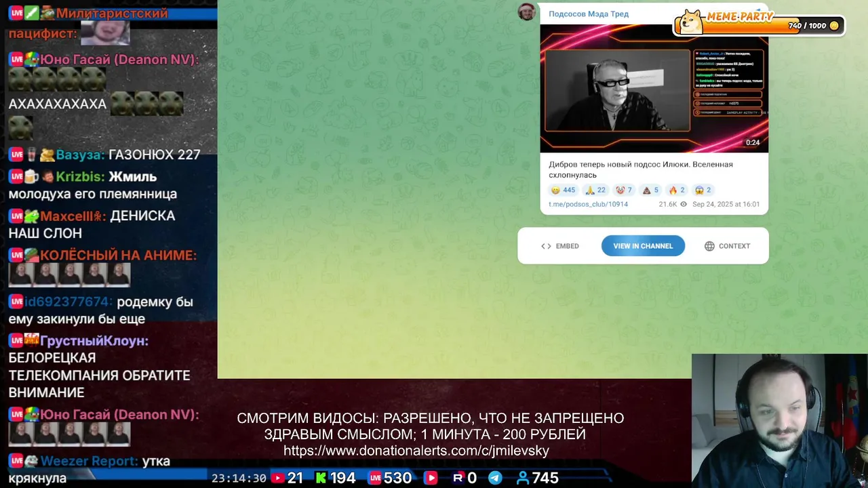The height and width of the screenshot is (488, 868).
Task: Click the poop reaction with 5
Action: pyautogui.click(x=650, y=190)
